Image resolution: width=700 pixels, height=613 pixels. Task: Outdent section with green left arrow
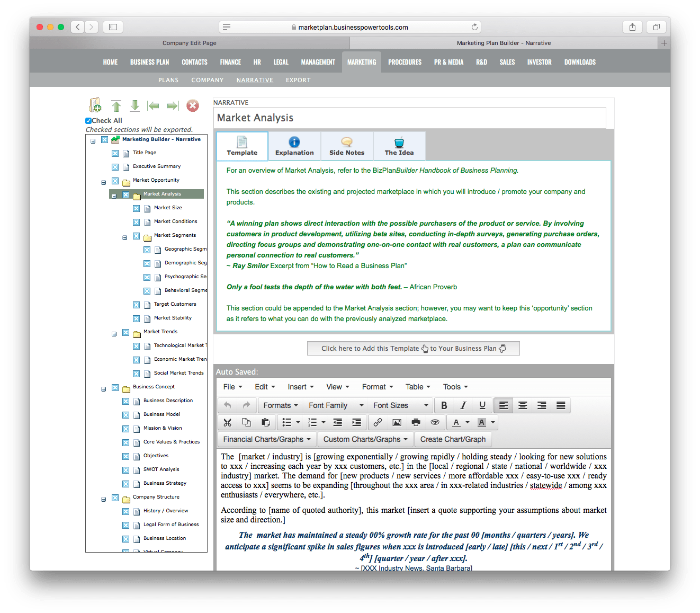coord(154,106)
